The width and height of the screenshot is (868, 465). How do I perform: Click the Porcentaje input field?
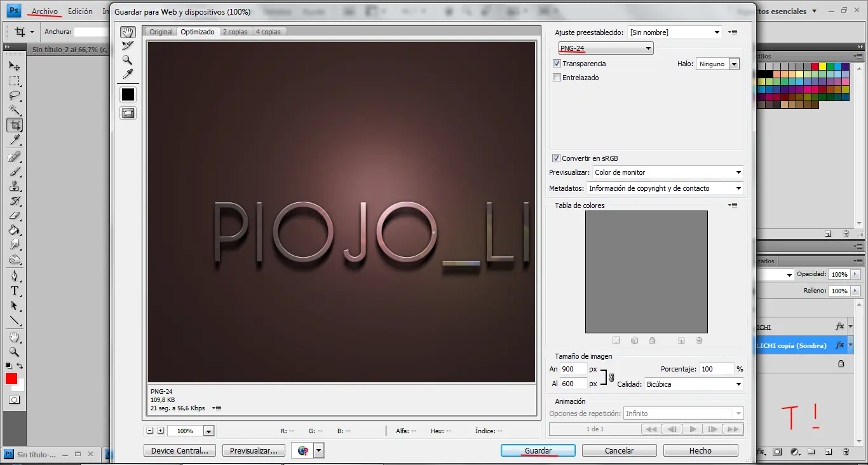(715, 369)
